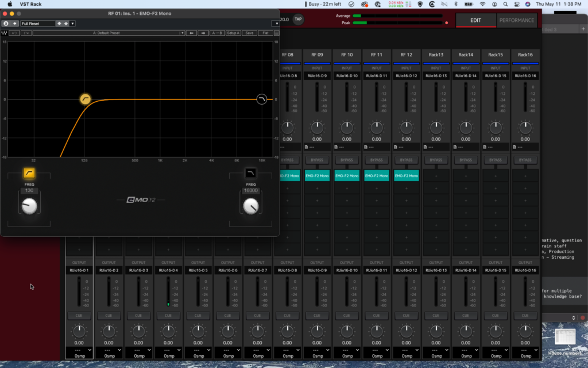Viewport: 588px width, 368px height.
Task: Toggle BYPASS on the RF 09 rack
Action: 317,160
